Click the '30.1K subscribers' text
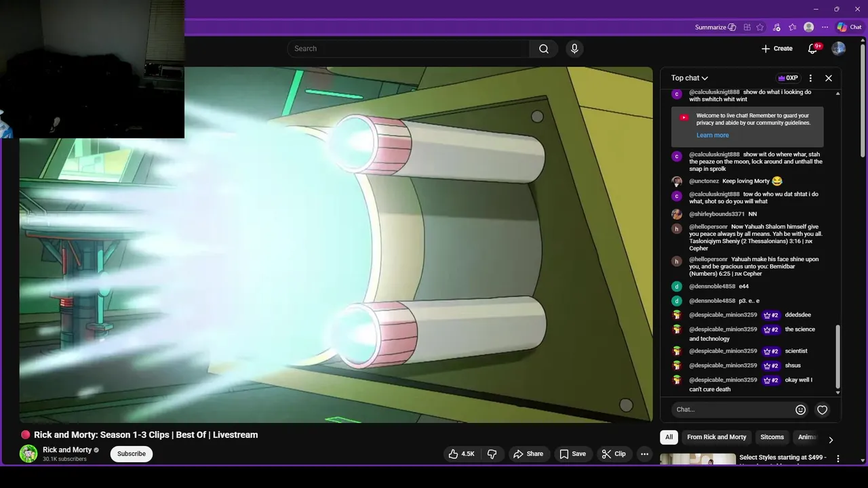 (64, 460)
